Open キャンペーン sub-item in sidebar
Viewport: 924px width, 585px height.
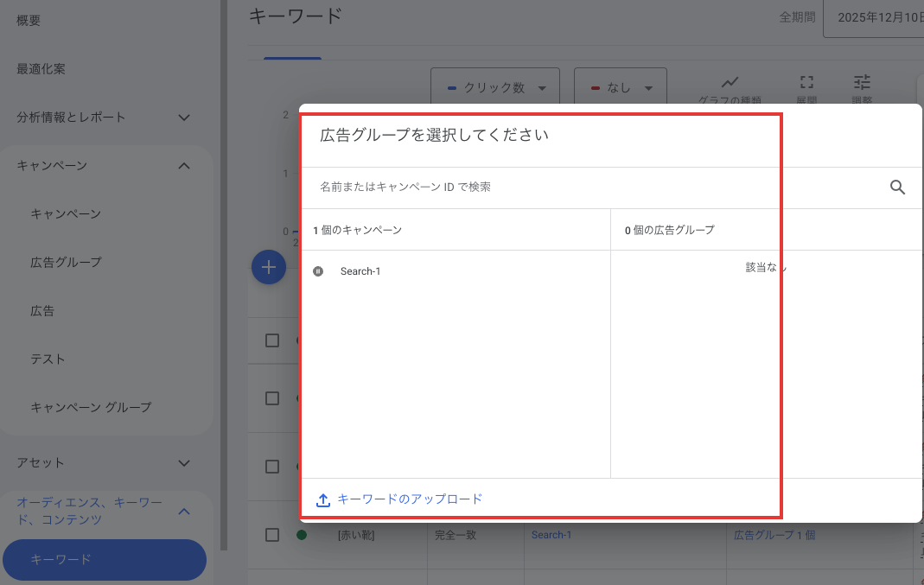tap(66, 213)
